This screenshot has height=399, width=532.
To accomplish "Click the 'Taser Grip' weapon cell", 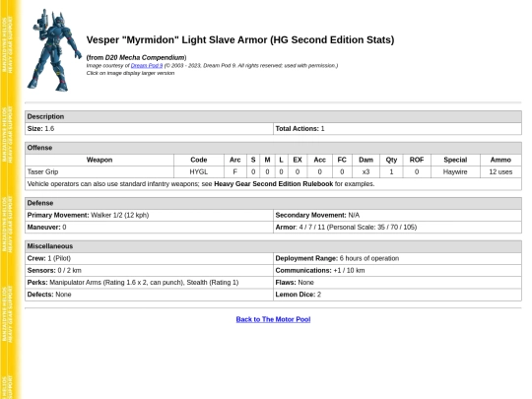I will point(100,172).
